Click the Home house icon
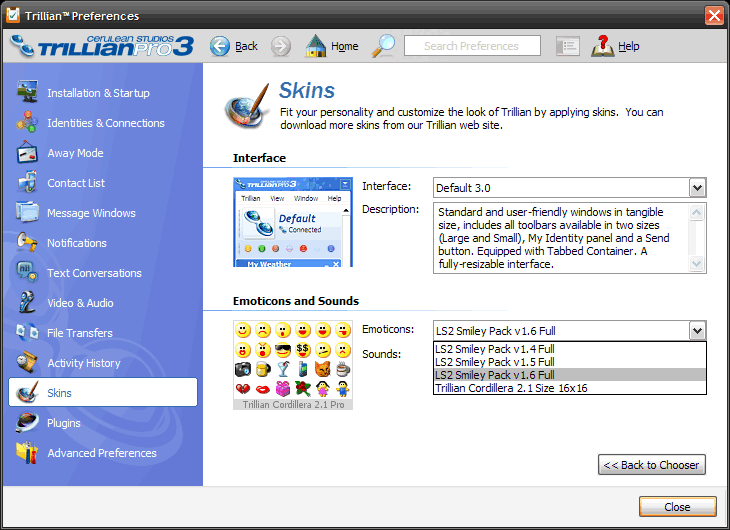Screen dimensions: 730x530 (316, 46)
